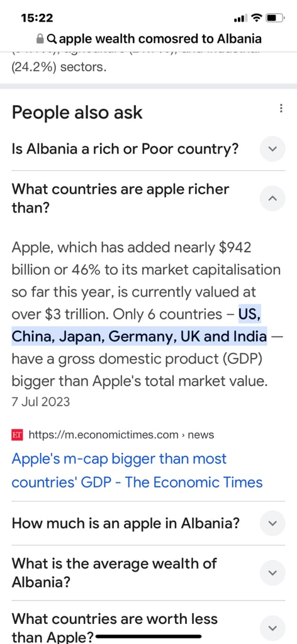Expand 'What countries are worth less than Apple?' chevron
The height and width of the screenshot is (644, 297).
click(x=272, y=628)
